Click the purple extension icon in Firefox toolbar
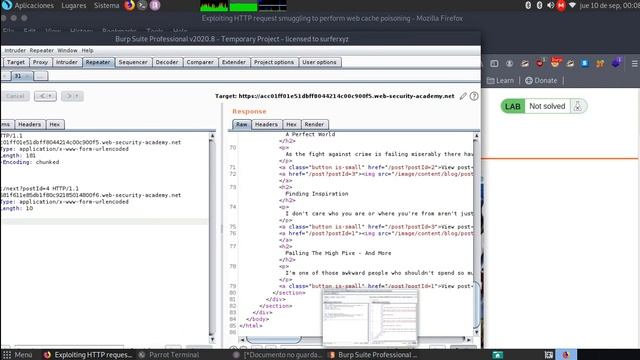This screenshot has height=360, width=640. (616, 63)
